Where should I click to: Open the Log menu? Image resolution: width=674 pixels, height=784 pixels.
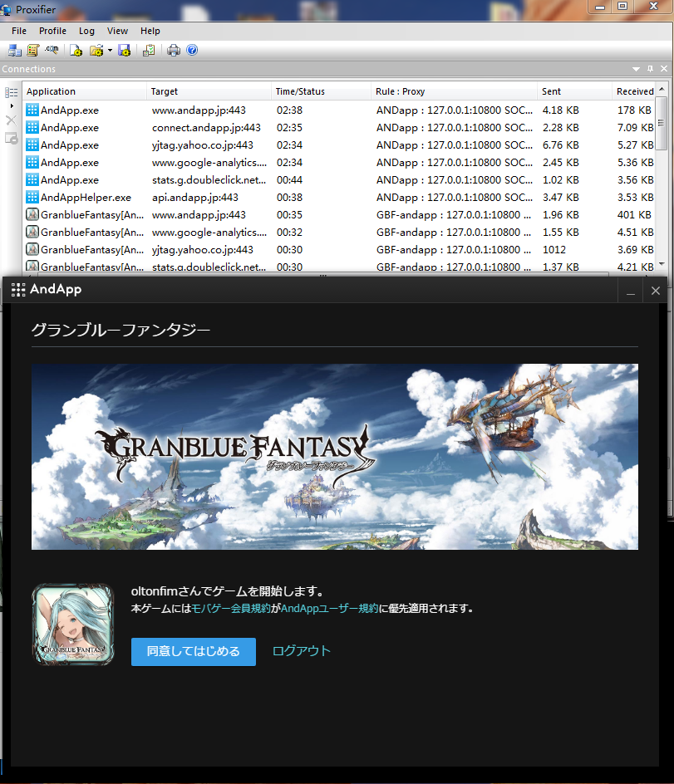click(x=86, y=31)
